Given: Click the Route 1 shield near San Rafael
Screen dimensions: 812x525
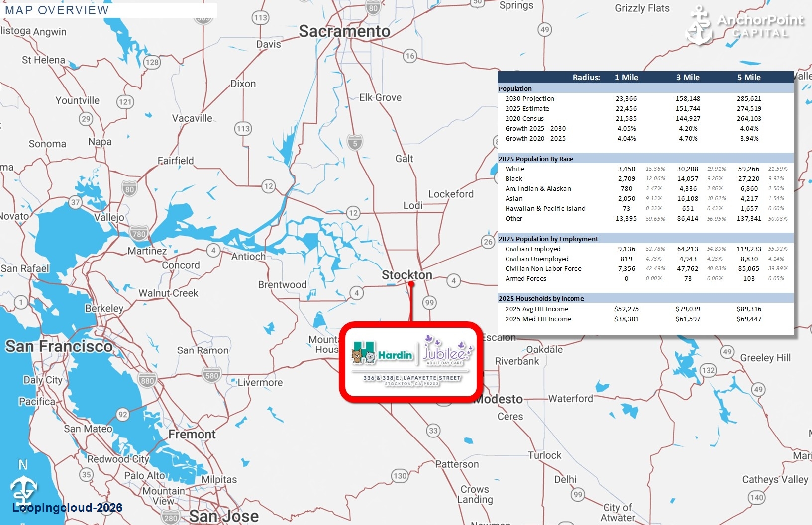Looking at the screenshot, I should point(21,302).
